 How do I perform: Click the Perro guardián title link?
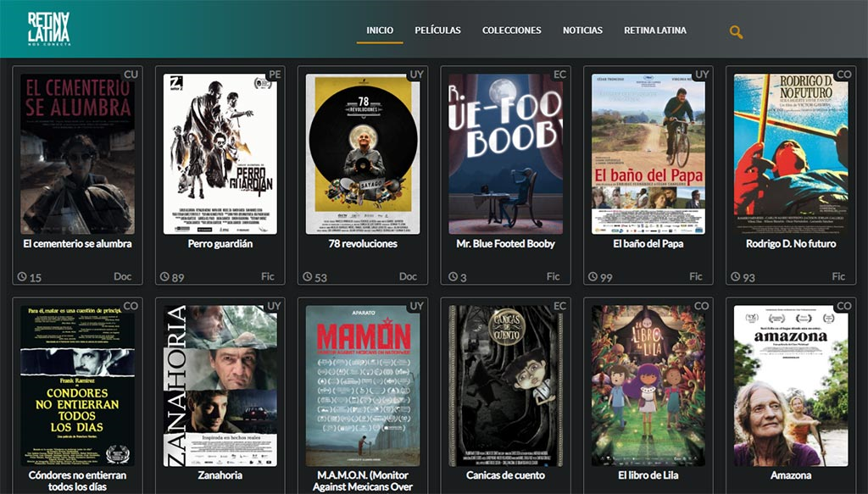click(220, 243)
